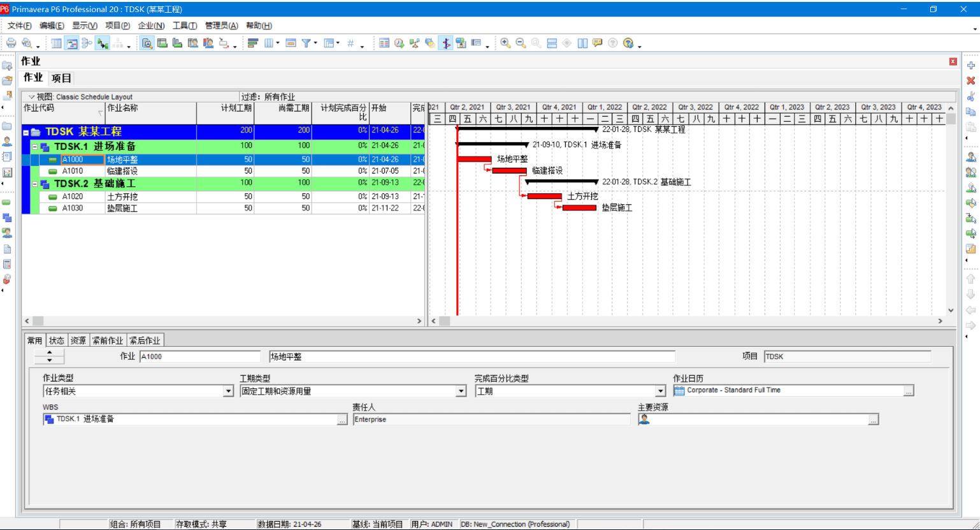Click the table horizontal scrollbar right arrow

(419, 321)
